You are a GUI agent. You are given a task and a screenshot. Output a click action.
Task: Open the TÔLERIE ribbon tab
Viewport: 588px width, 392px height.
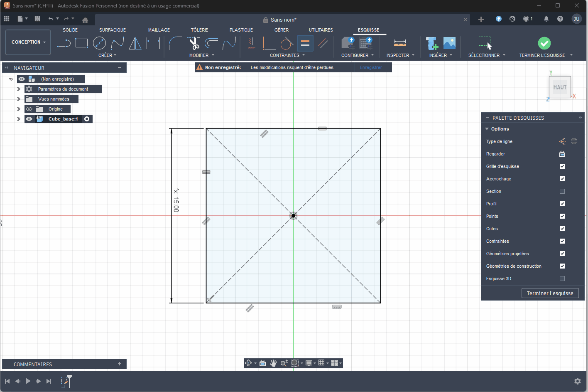click(x=199, y=30)
